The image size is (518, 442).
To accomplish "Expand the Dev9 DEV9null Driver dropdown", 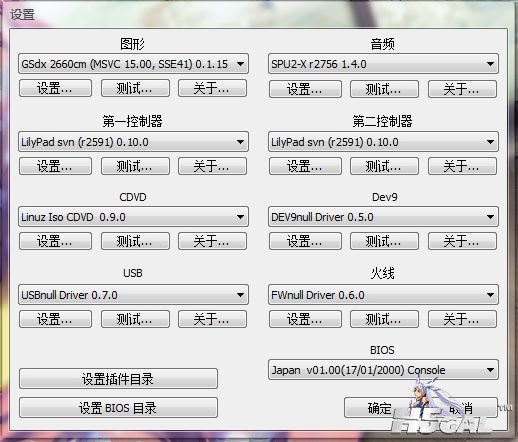I will 383,217.
